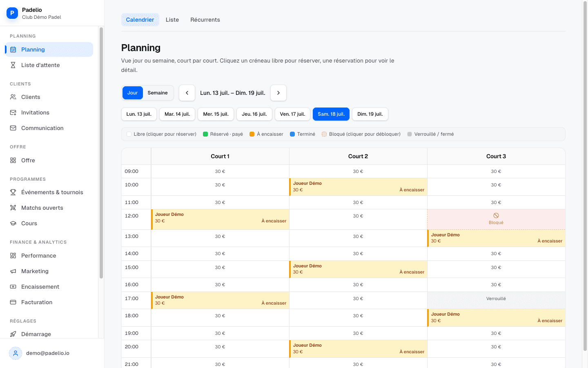The width and height of the screenshot is (588, 368).
Task: Select day Mar. 14 juil.
Action: pos(177,114)
